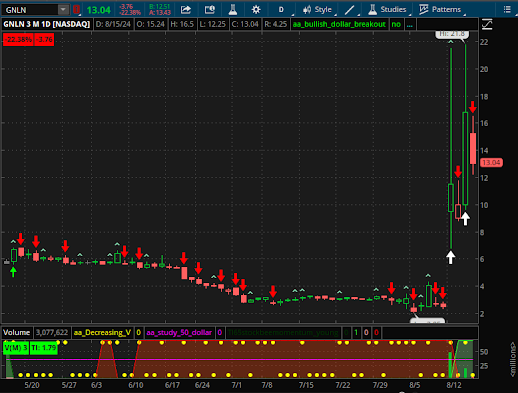The width and height of the screenshot is (518, 393).
Task: Click the green 'no' study value
Action: [396, 24]
